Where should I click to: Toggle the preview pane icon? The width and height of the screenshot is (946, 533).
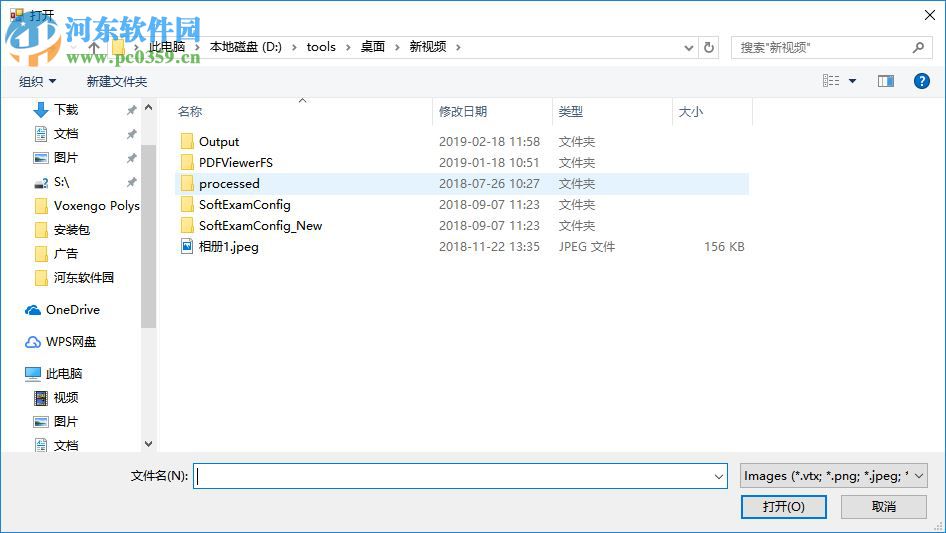point(886,81)
